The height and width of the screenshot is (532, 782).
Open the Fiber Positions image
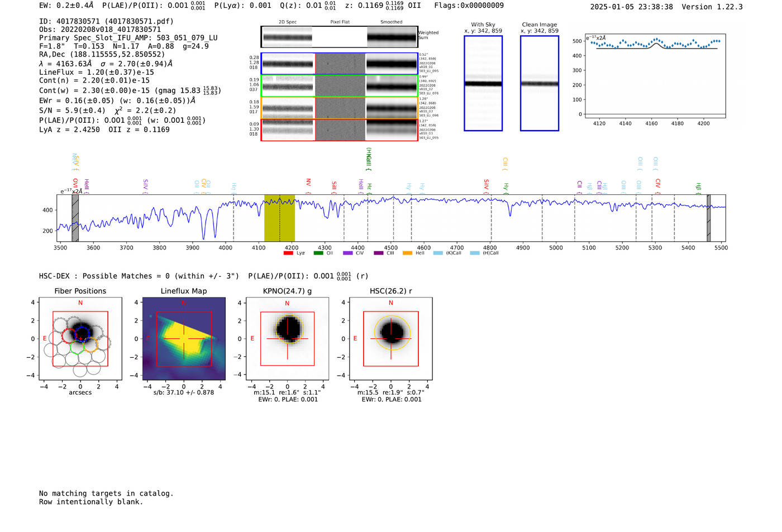[x=80, y=339]
